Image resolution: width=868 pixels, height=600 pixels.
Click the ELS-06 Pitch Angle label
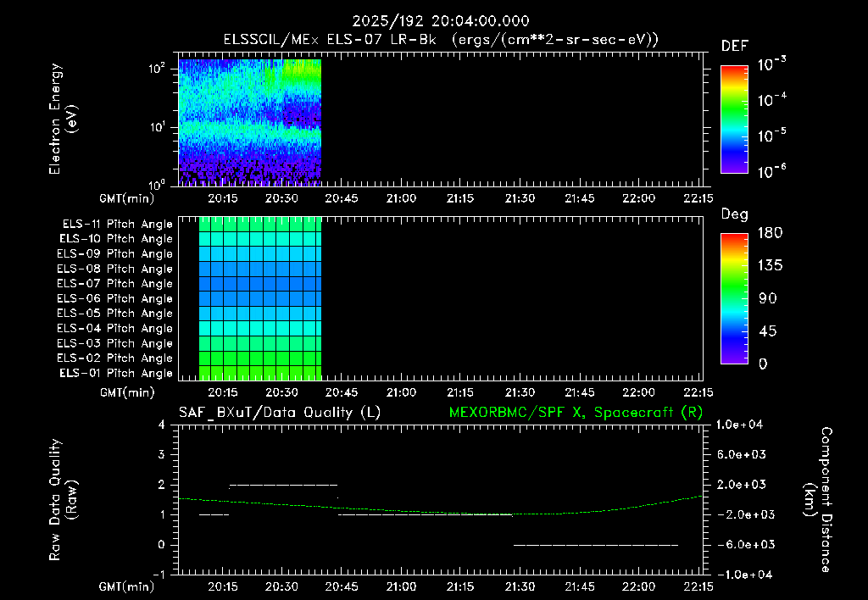114,299
